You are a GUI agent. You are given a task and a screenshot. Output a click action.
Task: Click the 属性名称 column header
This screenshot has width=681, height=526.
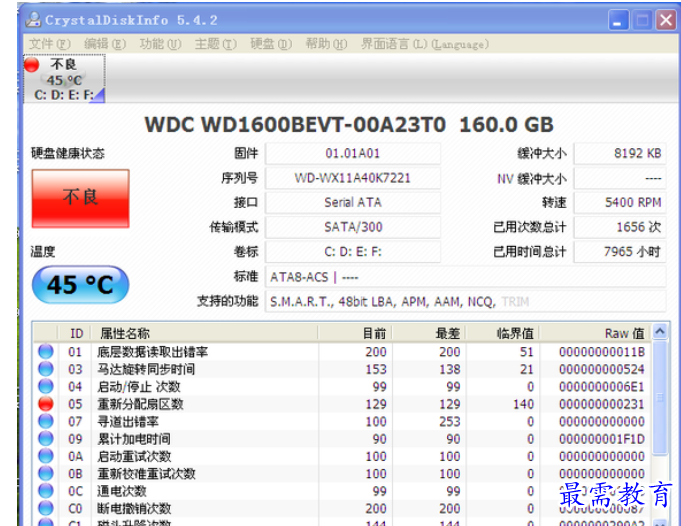tap(204, 333)
